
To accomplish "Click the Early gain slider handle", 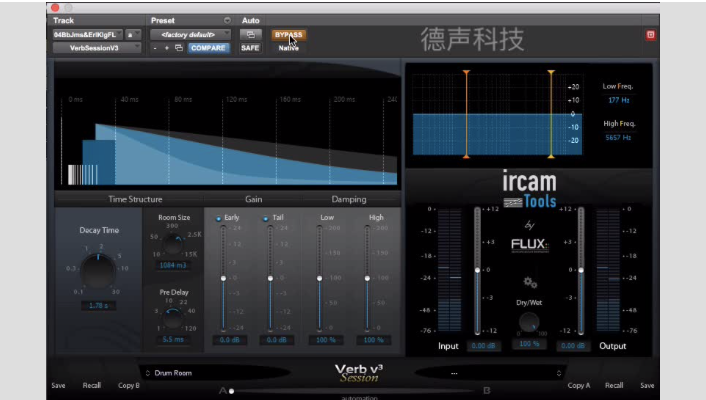I will [223, 278].
